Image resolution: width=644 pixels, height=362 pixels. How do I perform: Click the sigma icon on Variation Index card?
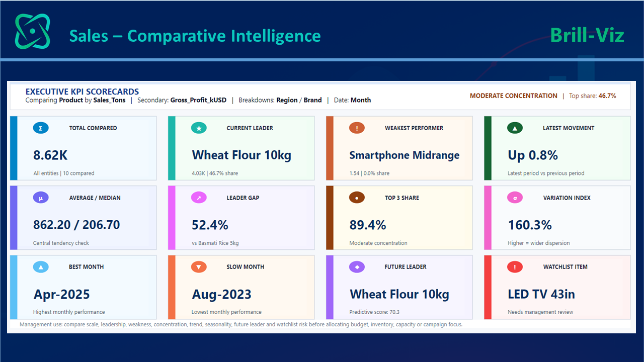point(515,198)
